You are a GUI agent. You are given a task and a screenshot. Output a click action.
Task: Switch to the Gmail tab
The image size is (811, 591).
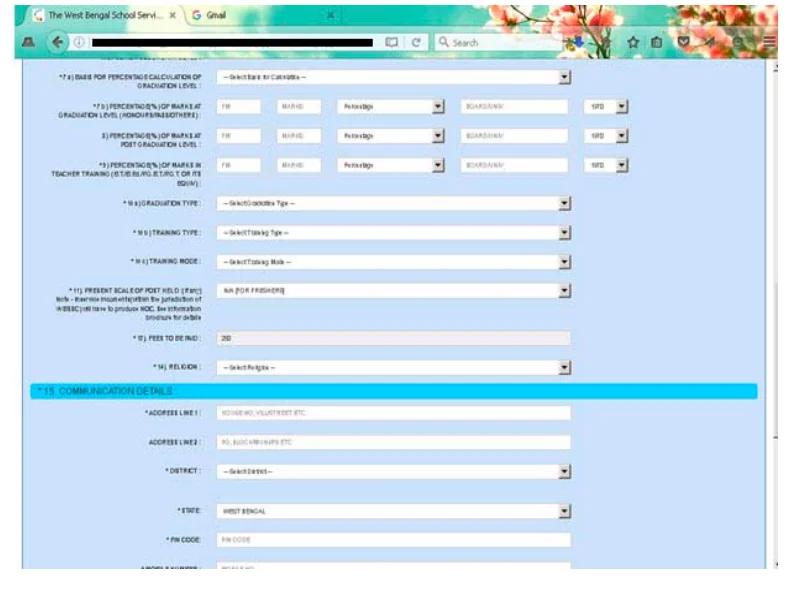click(205, 16)
